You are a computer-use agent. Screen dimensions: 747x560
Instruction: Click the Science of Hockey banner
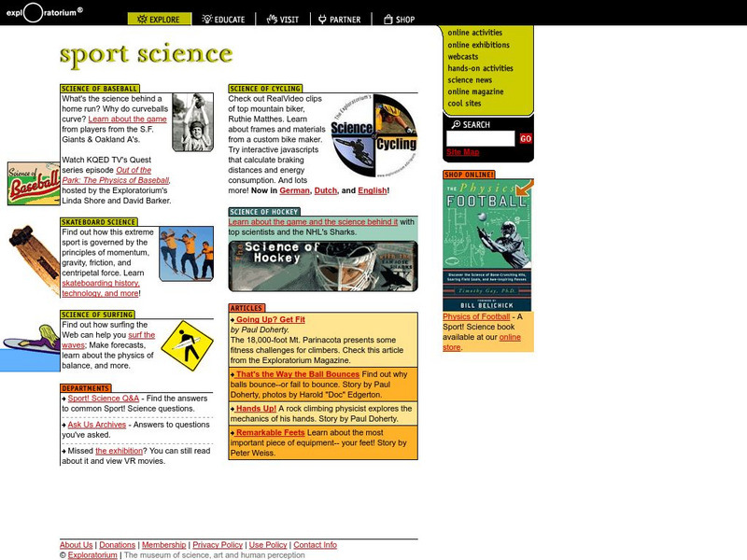pyautogui.click(x=323, y=266)
